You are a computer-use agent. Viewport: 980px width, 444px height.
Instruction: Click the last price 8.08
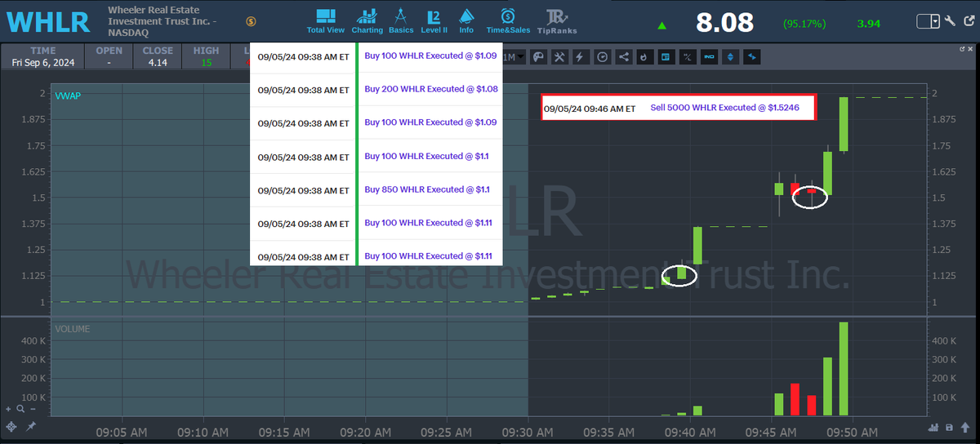click(x=724, y=22)
